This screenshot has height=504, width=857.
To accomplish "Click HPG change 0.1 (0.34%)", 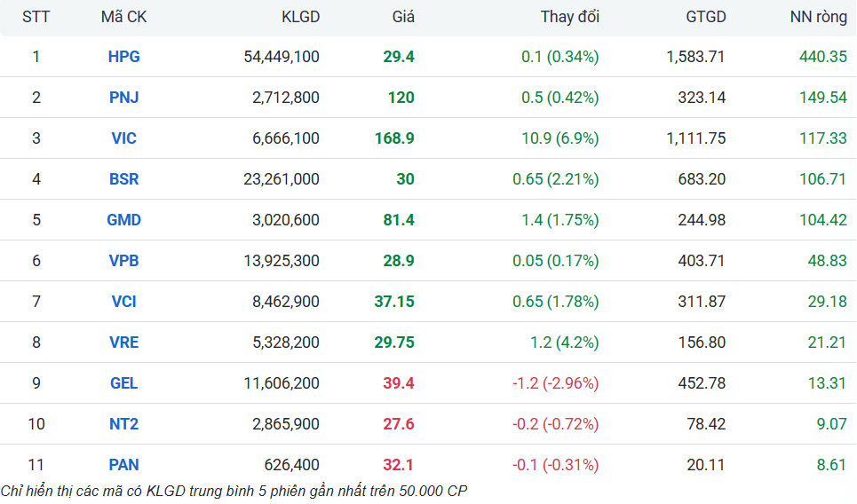I will pyautogui.click(x=560, y=57).
